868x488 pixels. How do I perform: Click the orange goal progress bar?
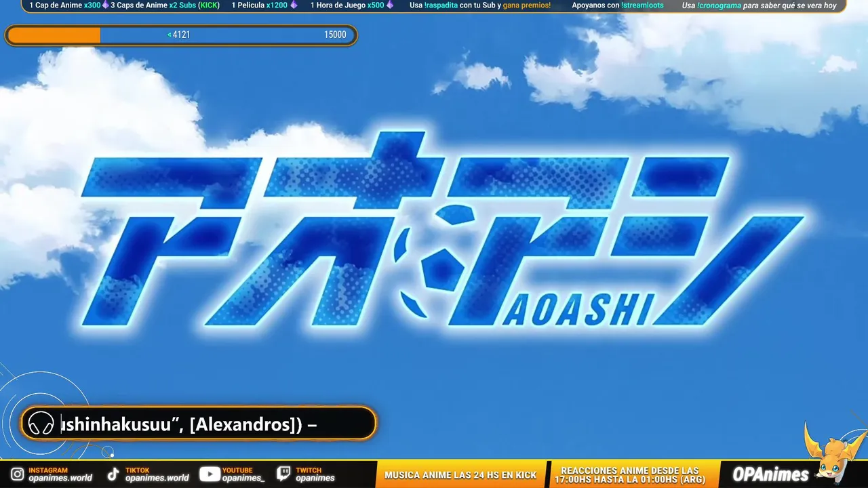[54, 35]
